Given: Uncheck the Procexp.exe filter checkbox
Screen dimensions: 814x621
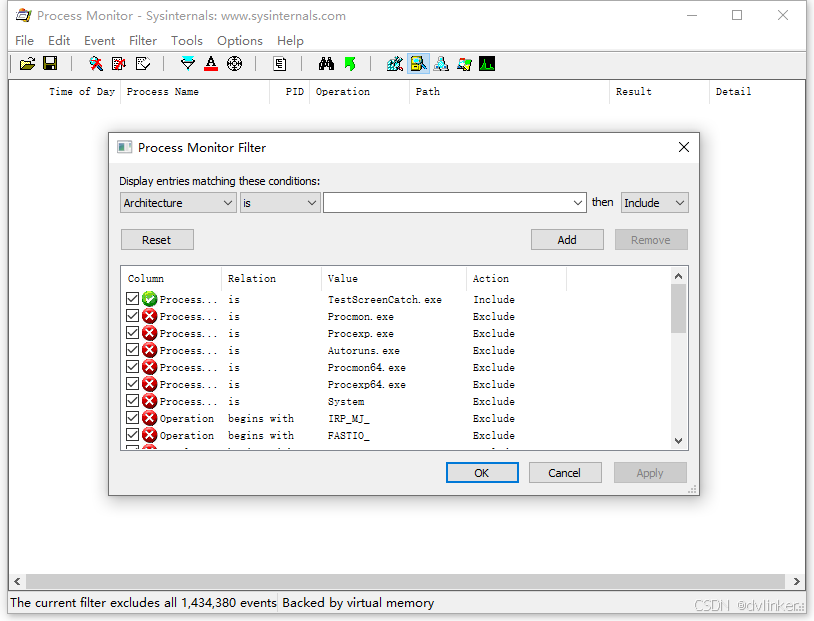Looking at the screenshot, I should pyautogui.click(x=132, y=333).
